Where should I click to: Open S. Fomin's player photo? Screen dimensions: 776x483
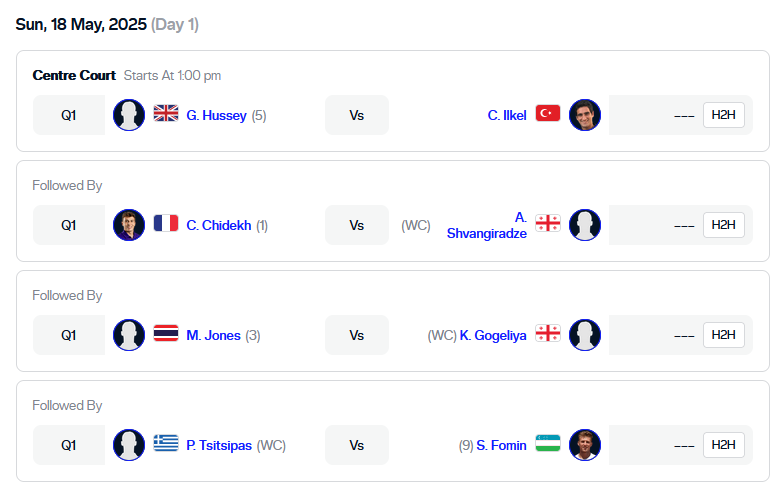(x=585, y=445)
